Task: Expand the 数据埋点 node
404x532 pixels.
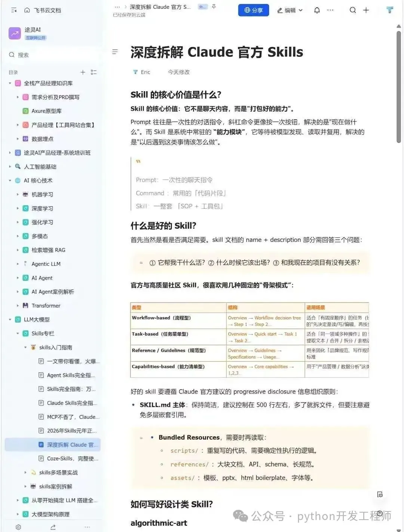Action: point(18,139)
